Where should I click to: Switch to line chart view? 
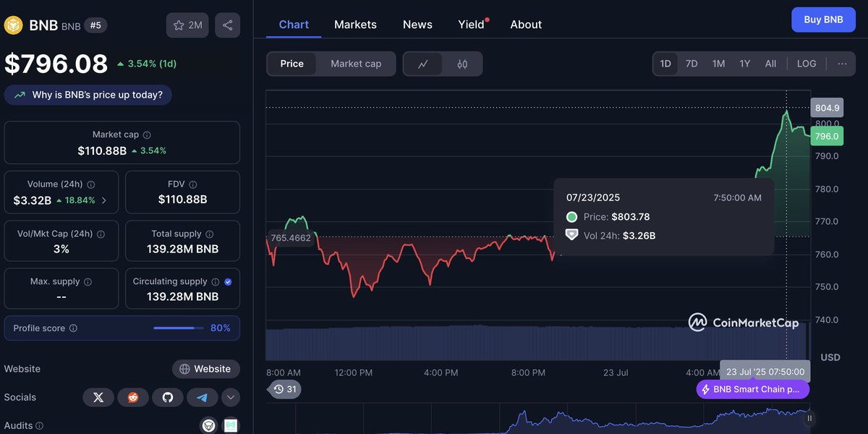(423, 64)
